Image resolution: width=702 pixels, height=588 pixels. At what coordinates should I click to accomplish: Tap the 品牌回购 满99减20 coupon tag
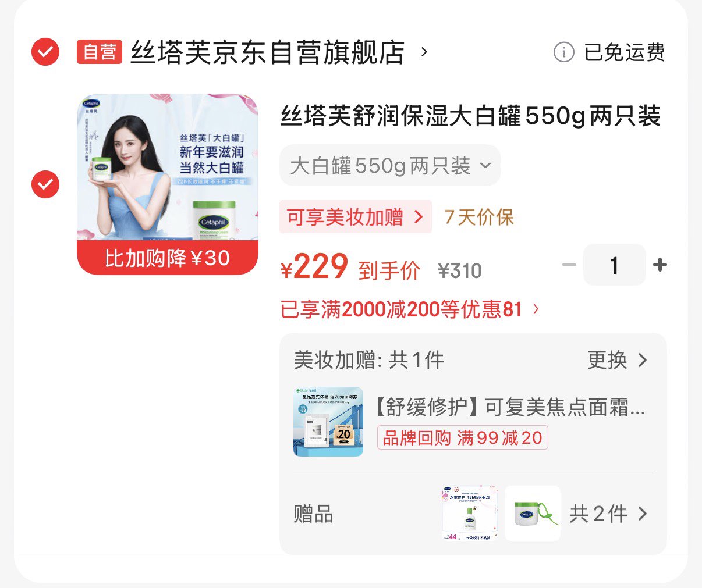point(463,437)
